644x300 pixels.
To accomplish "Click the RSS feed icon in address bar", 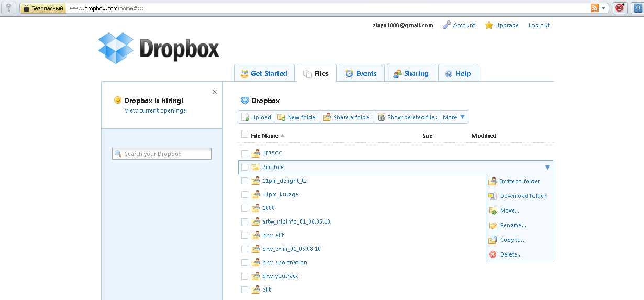I will (x=594, y=8).
